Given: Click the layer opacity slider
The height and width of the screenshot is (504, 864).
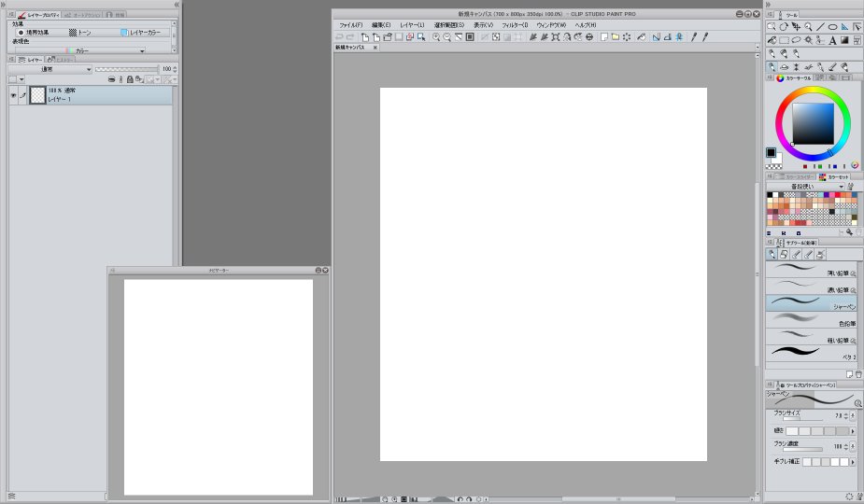Looking at the screenshot, I should 125,69.
